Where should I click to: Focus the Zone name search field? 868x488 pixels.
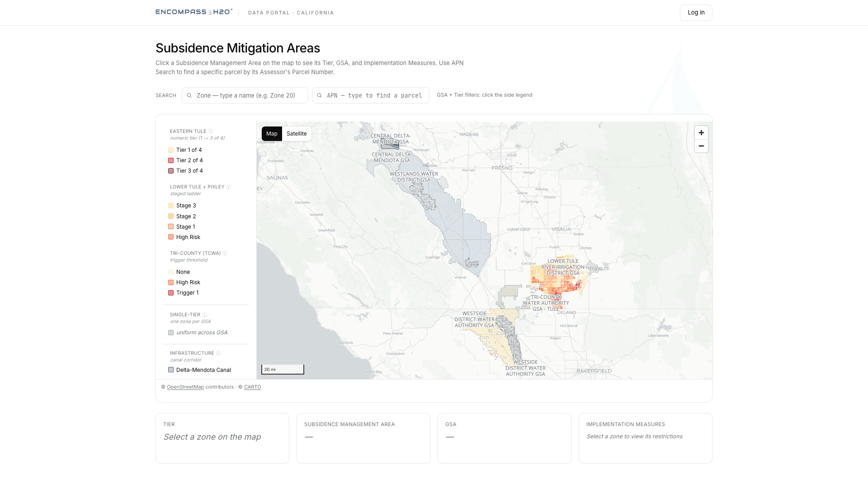point(245,95)
